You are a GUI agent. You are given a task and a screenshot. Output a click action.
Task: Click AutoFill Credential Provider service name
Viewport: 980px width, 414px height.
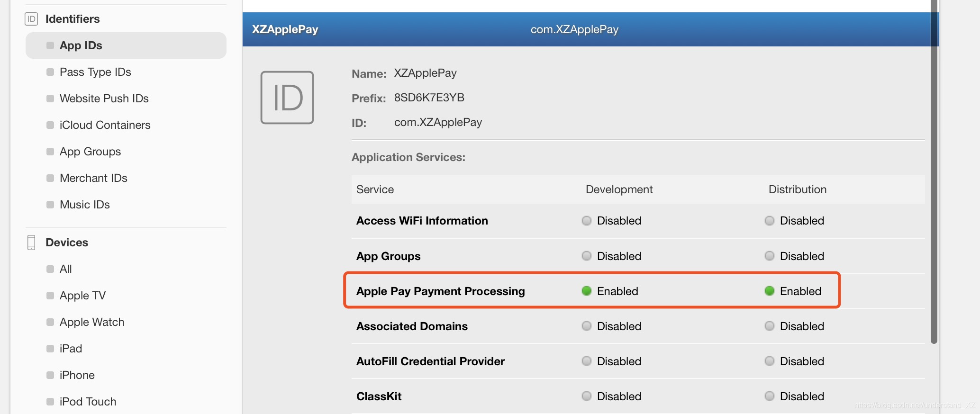click(x=430, y=361)
